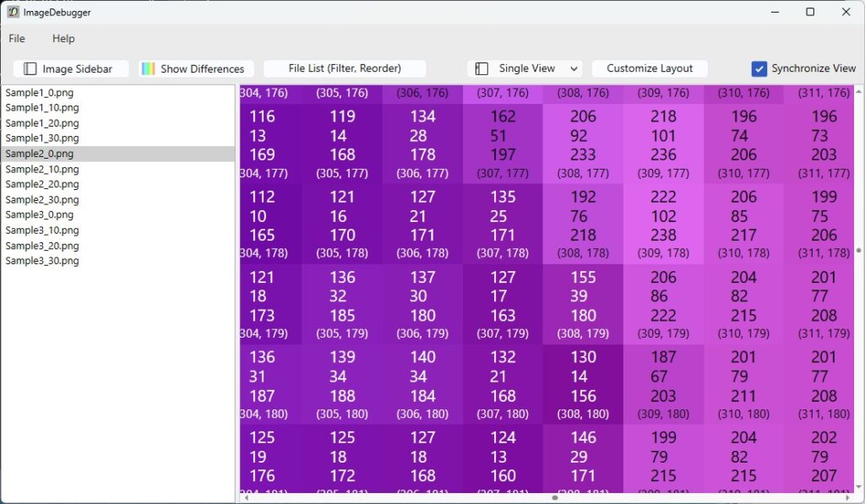
Task: Click the Image Sidebar panel icon
Action: point(30,69)
